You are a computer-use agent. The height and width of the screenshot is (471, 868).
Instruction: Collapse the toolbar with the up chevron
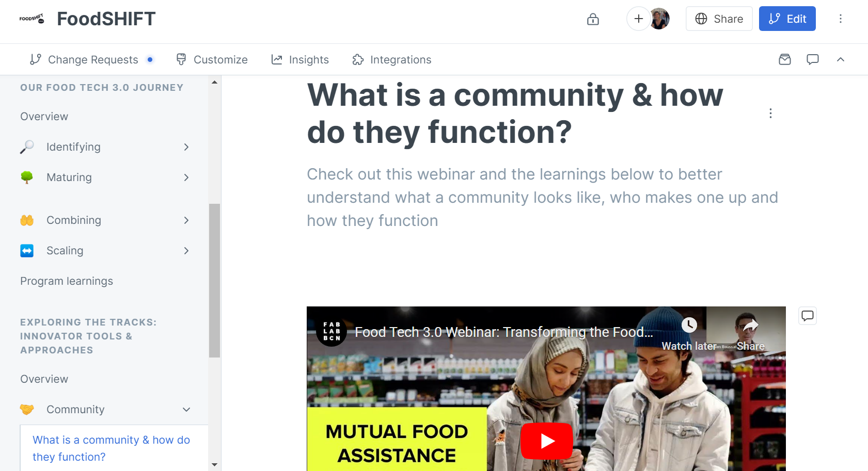coord(841,59)
